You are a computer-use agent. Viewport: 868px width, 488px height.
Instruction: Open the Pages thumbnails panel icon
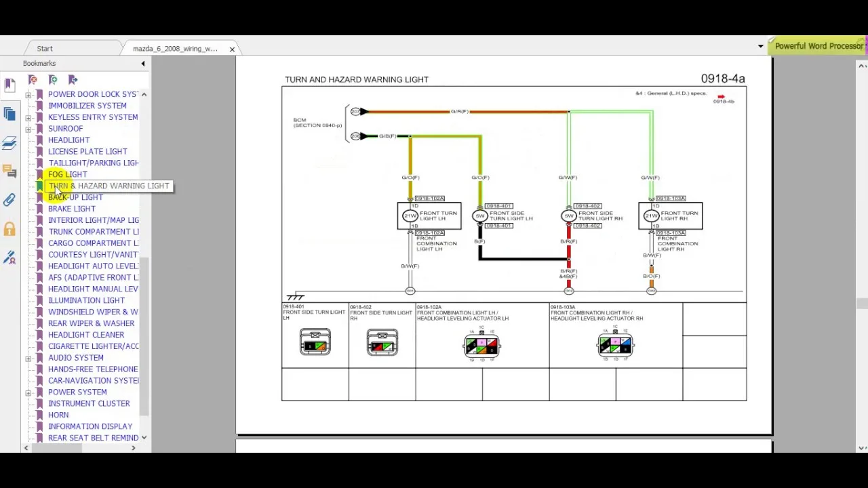tap(9, 114)
